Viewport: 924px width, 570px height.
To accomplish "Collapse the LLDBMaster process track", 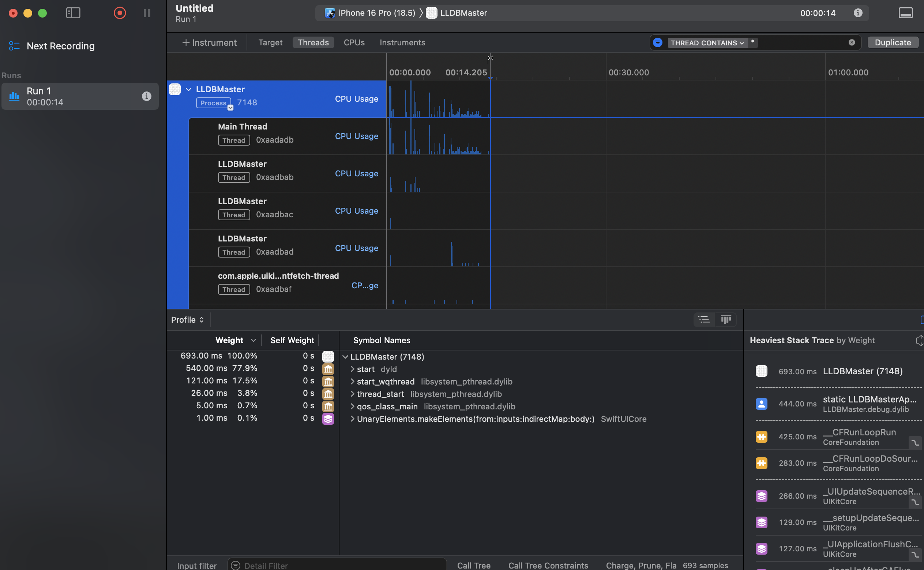I will coord(188,89).
